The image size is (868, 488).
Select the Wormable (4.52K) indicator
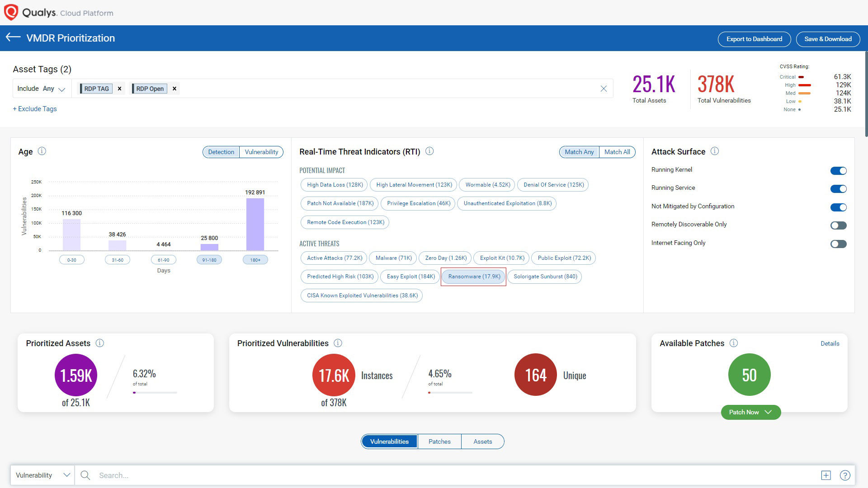click(487, 185)
